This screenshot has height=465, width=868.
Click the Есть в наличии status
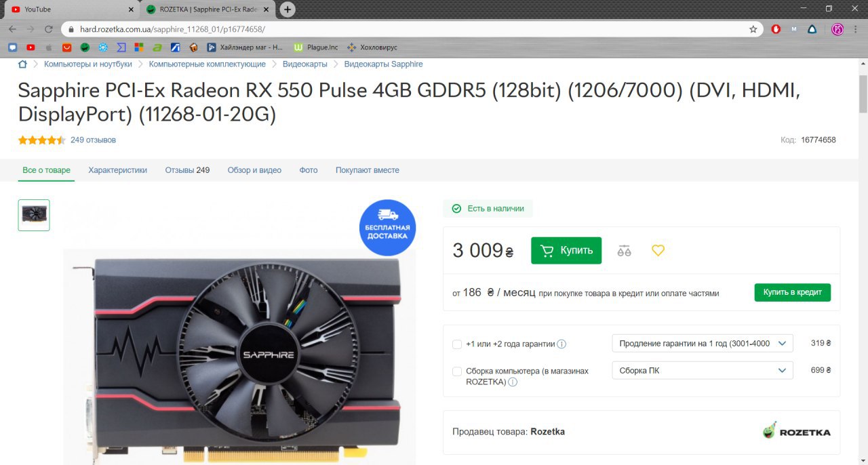488,209
